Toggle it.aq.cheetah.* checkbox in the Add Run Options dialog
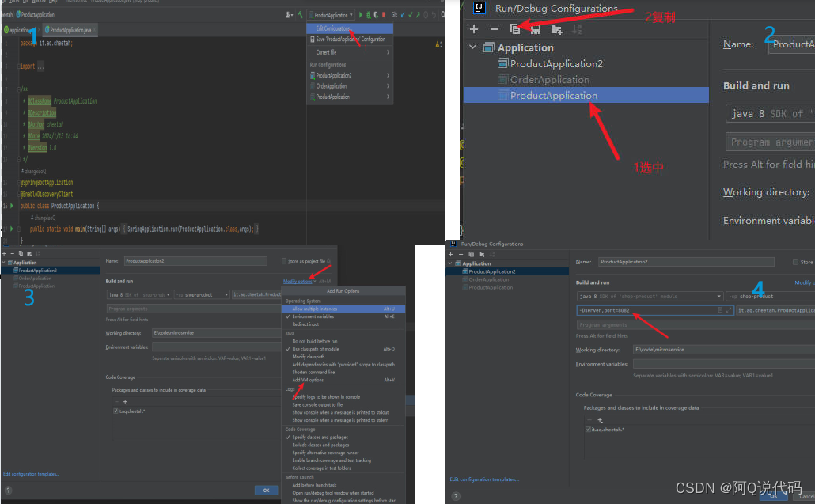Viewport: 815px width, 504px height. [x=116, y=411]
